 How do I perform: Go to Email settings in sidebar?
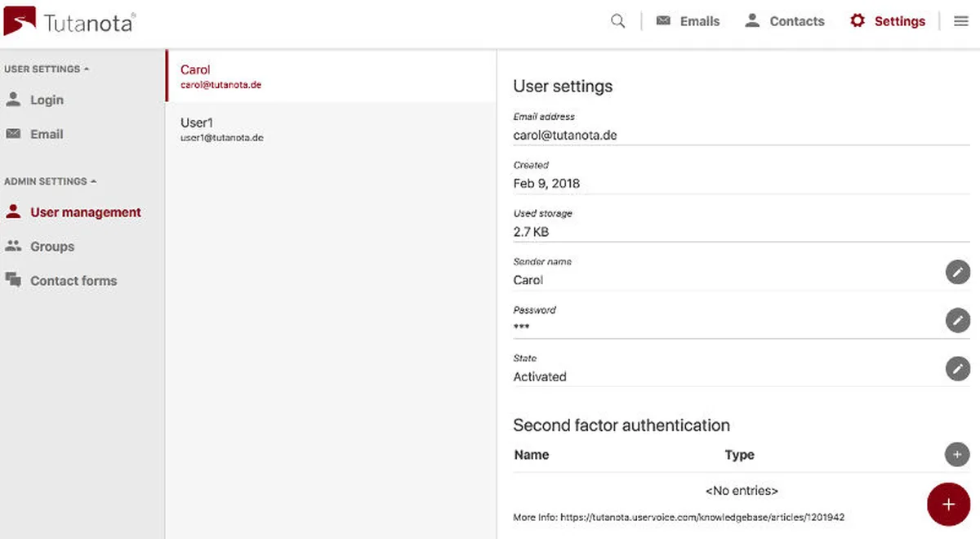46,135
